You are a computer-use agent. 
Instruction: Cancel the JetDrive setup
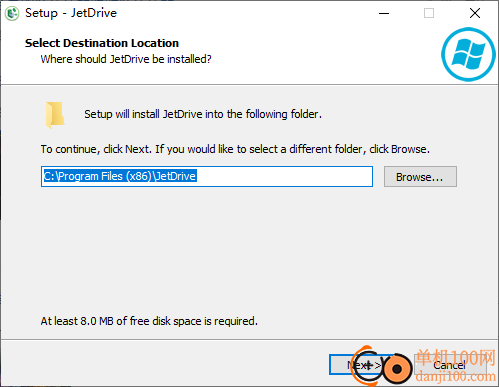[449, 365]
